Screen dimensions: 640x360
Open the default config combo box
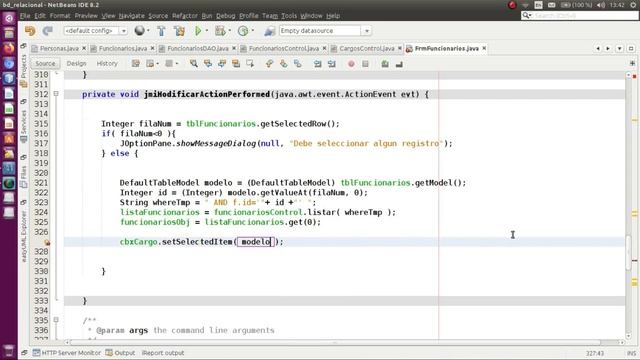[x=95, y=31]
